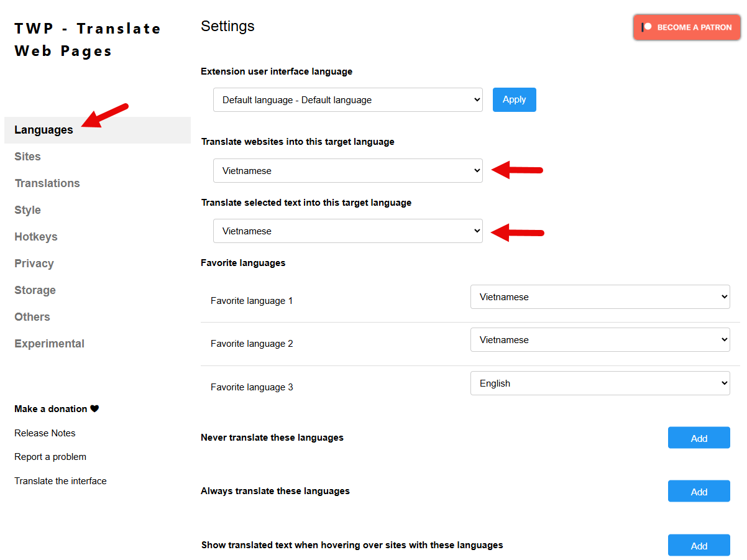
Task: Click the Translate the interface link
Action: pos(60,481)
